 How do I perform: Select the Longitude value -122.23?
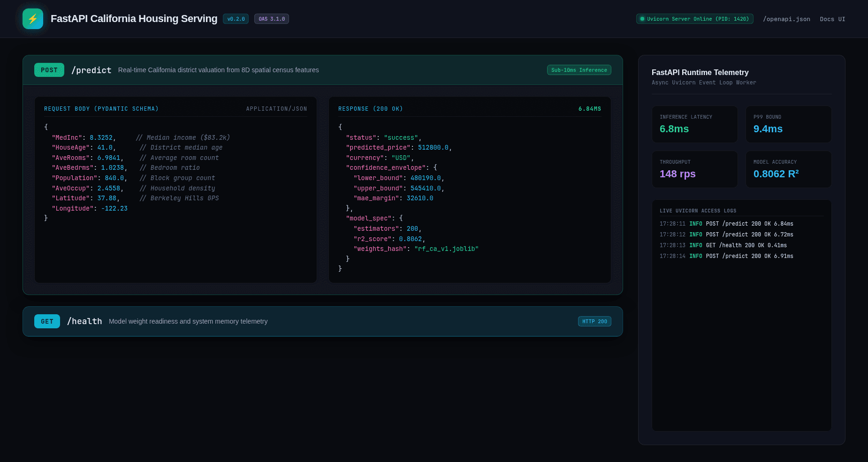pos(114,209)
